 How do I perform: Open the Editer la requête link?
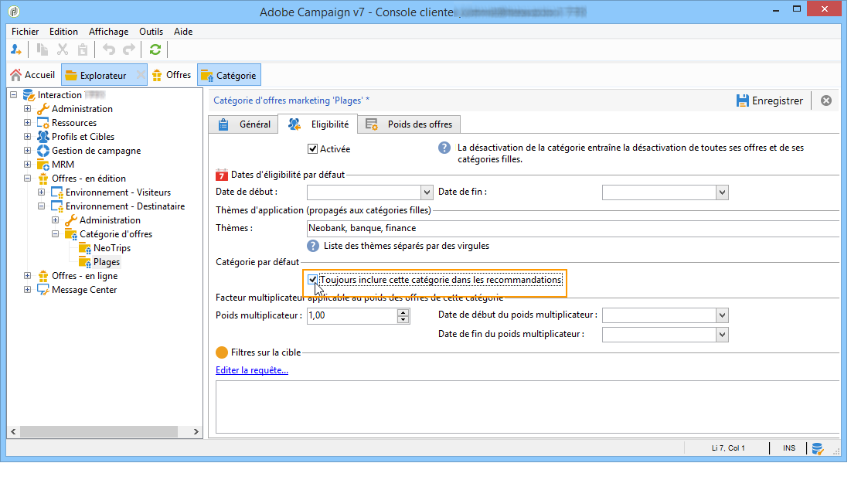coord(252,370)
